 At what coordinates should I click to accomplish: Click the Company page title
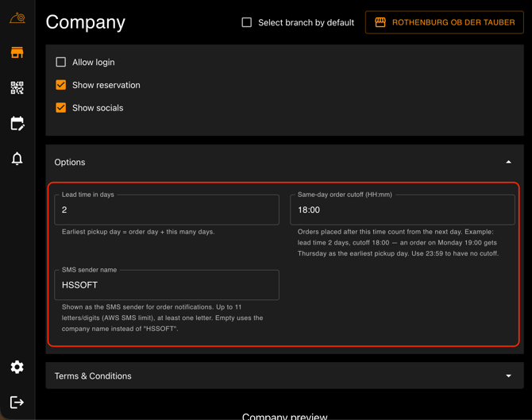86,22
